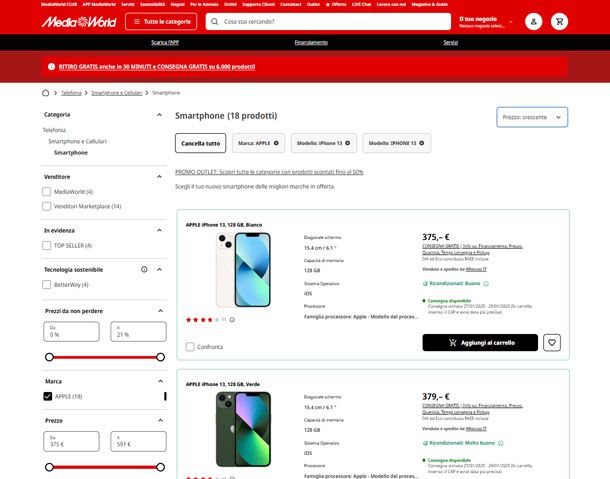Click the Prezzo Da 375 € input field
Image resolution: width=610 pixels, height=479 pixels.
tap(71, 441)
